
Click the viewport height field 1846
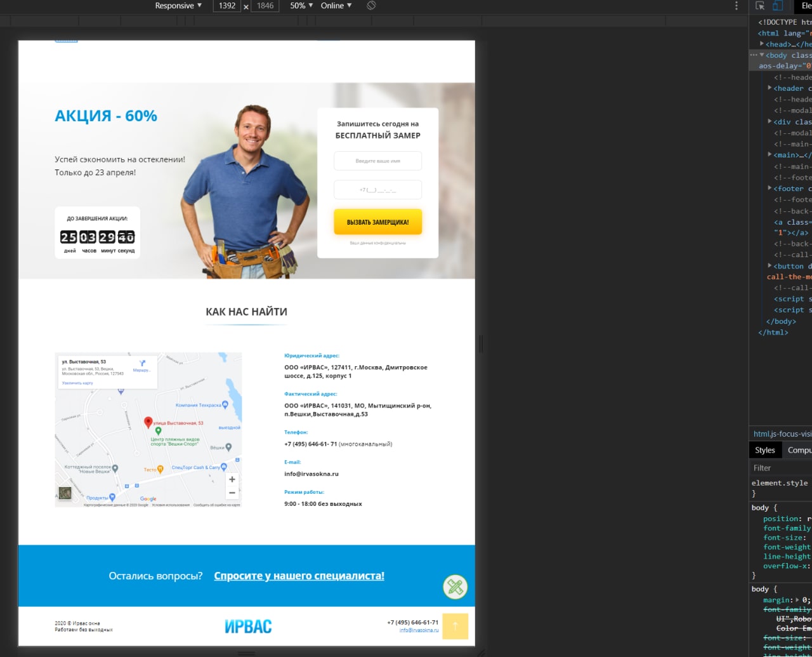tap(265, 6)
